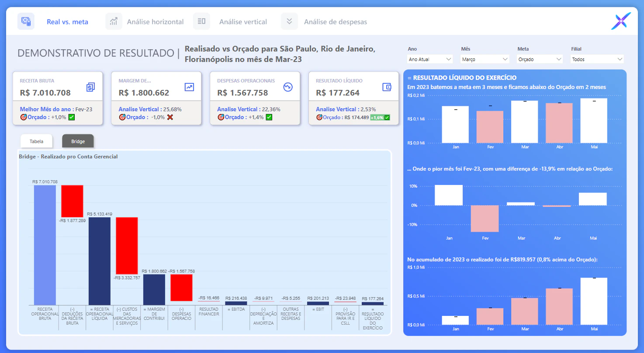This screenshot has height=353, width=644.
Task: Click the red Despesas Operacionais waterfall bar
Action: click(181, 288)
